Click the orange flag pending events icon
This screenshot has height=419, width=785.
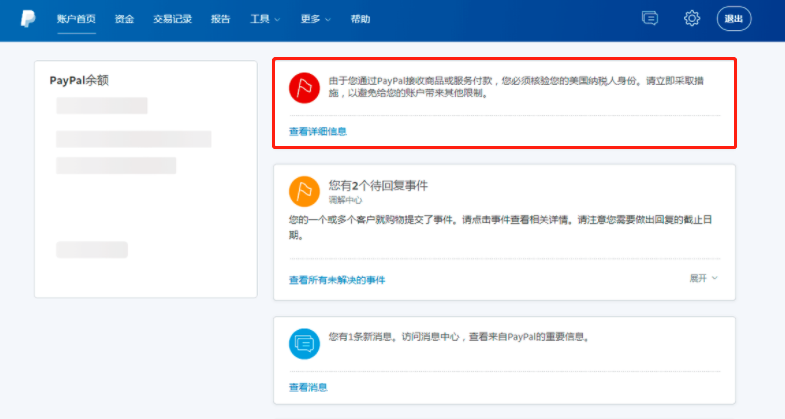[x=304, y=191]
